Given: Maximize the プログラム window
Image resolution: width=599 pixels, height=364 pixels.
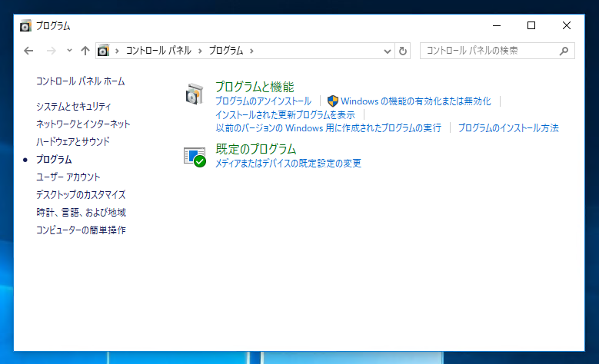Looking at the screenshot, I should (531, 25).
